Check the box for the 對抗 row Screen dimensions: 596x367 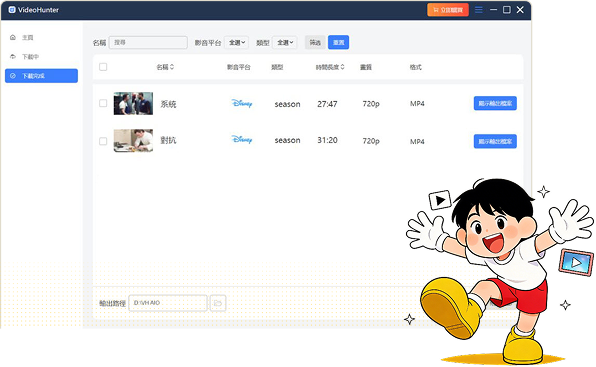pos(103,141)
